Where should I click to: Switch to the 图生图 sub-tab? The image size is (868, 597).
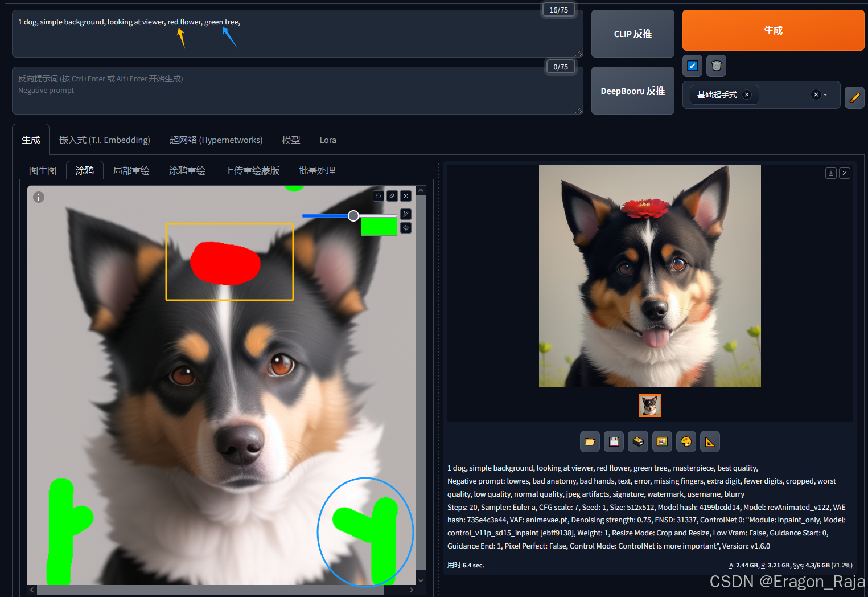(43, 170)
